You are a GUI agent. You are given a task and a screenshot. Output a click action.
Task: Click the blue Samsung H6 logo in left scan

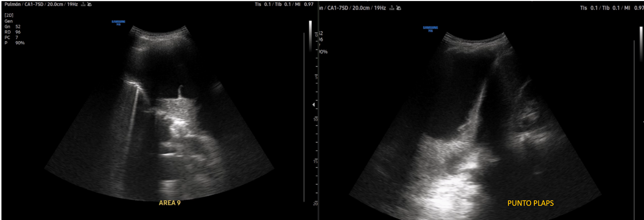coord(118,23)
